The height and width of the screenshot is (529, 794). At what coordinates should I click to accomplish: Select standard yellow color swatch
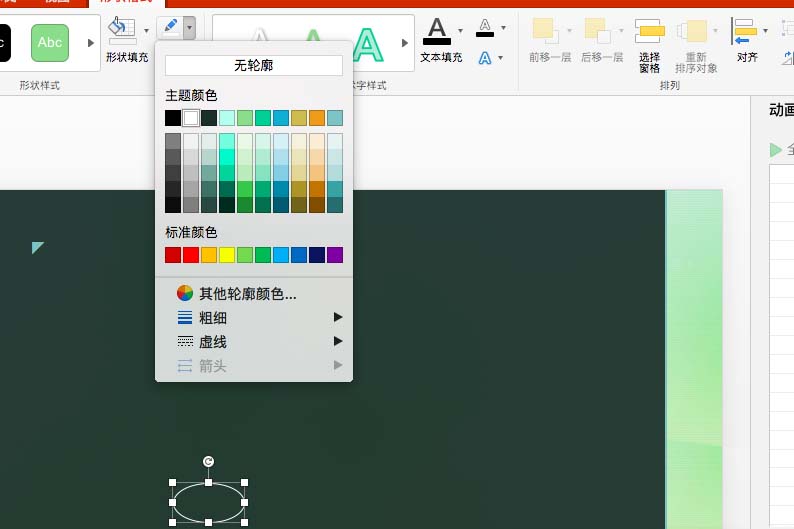(x=227, y=255)
